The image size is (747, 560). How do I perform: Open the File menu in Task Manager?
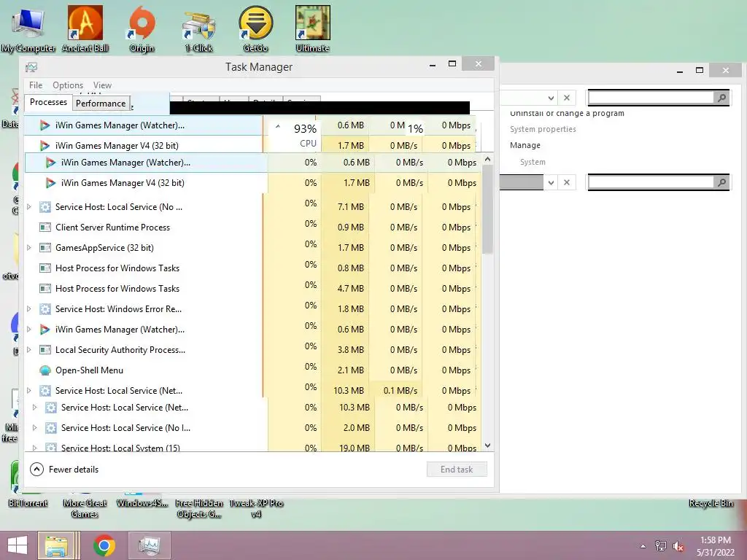(36, 85)
